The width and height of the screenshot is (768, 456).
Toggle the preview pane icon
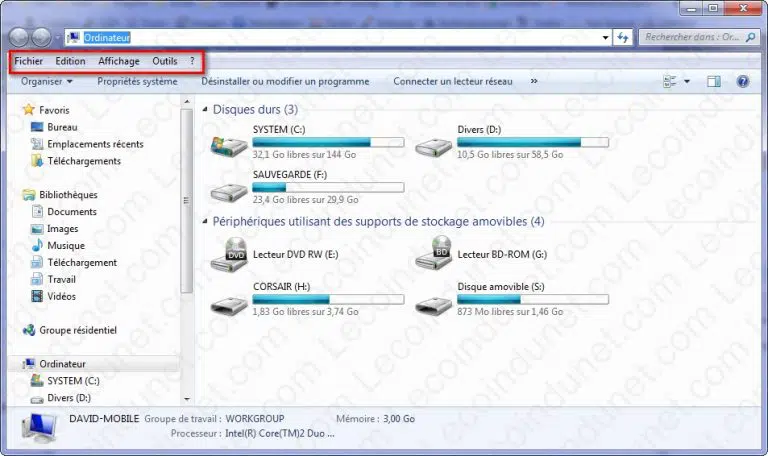pos(714,81)
